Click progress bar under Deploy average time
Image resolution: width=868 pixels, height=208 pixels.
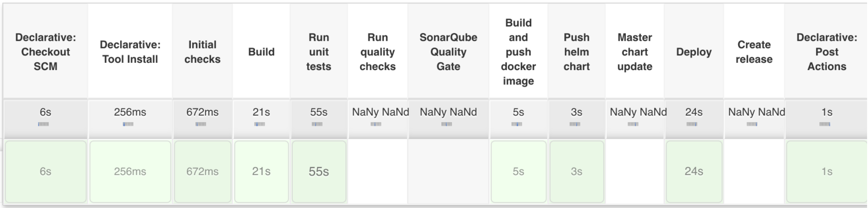pyautogui.click(x=692, y=124)
